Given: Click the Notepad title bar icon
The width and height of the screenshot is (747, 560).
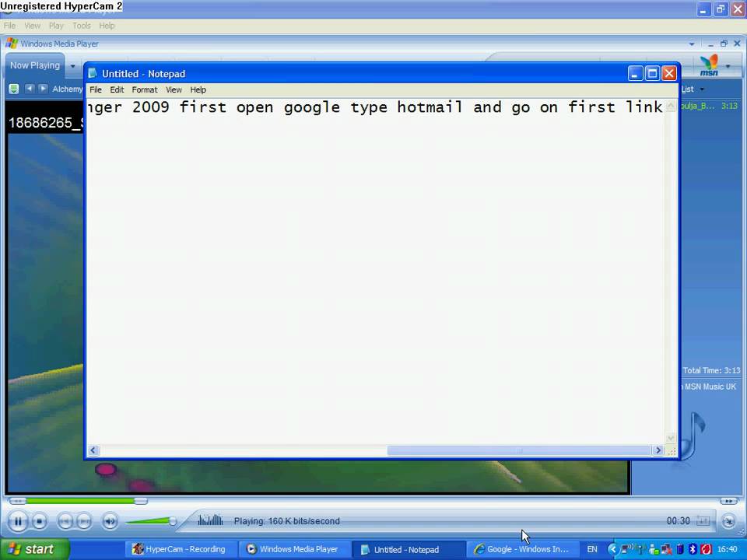Looking at the screenshot, I should 93,73.
